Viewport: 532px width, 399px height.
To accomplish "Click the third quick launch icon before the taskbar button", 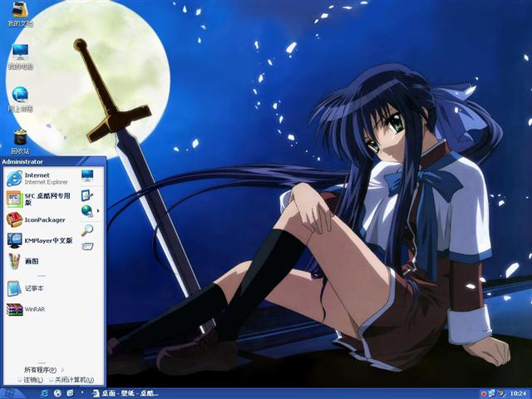I will [70, 393].
